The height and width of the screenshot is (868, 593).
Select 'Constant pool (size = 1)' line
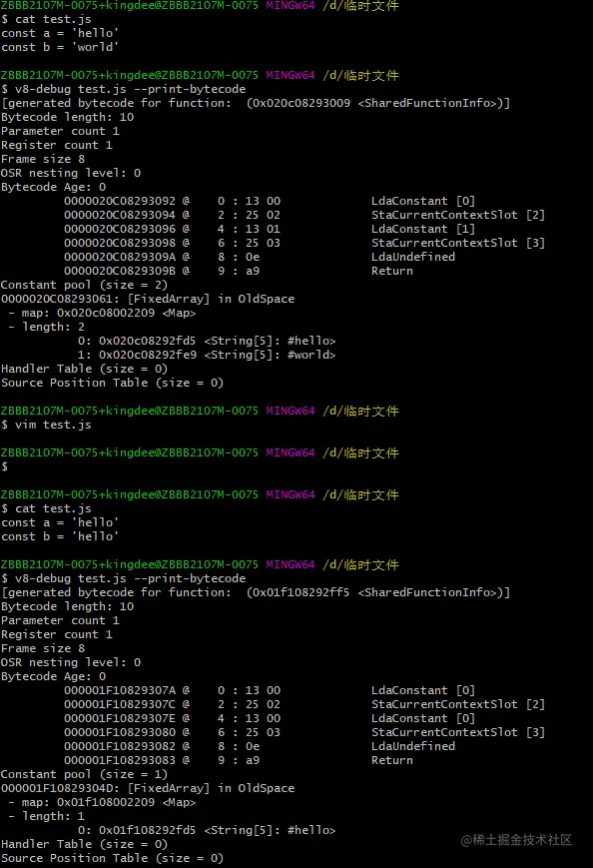(x=84, y=774)
